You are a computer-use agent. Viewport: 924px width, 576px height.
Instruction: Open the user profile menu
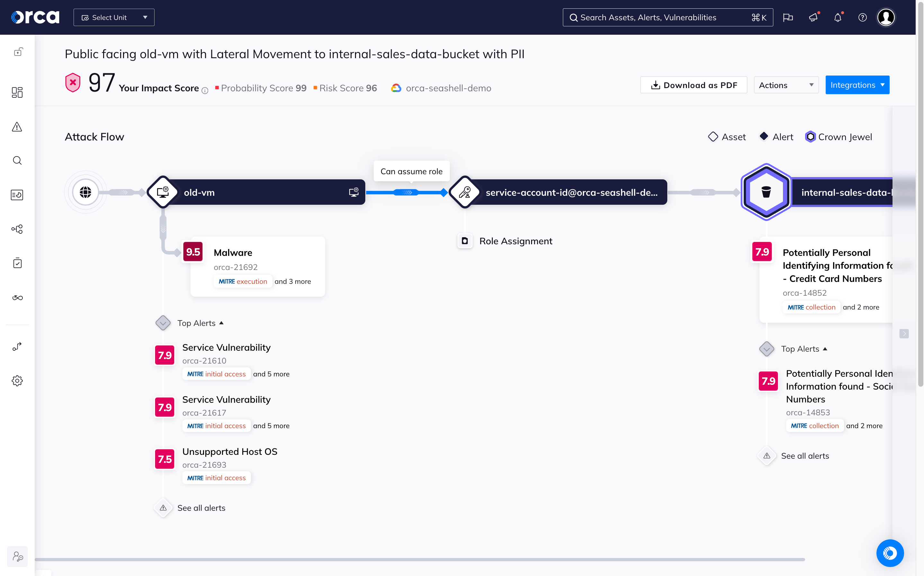pyautogui.click(x=885, y=17)
